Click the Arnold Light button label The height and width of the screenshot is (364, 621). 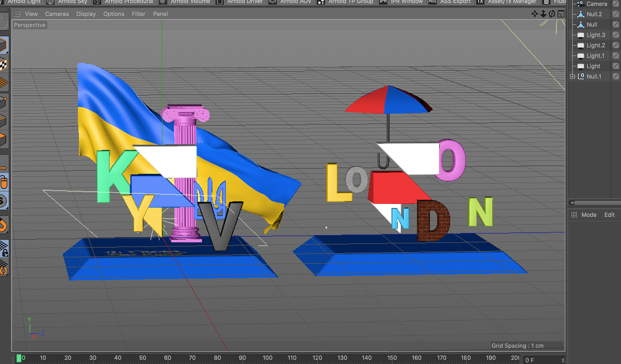coord(24,2)
